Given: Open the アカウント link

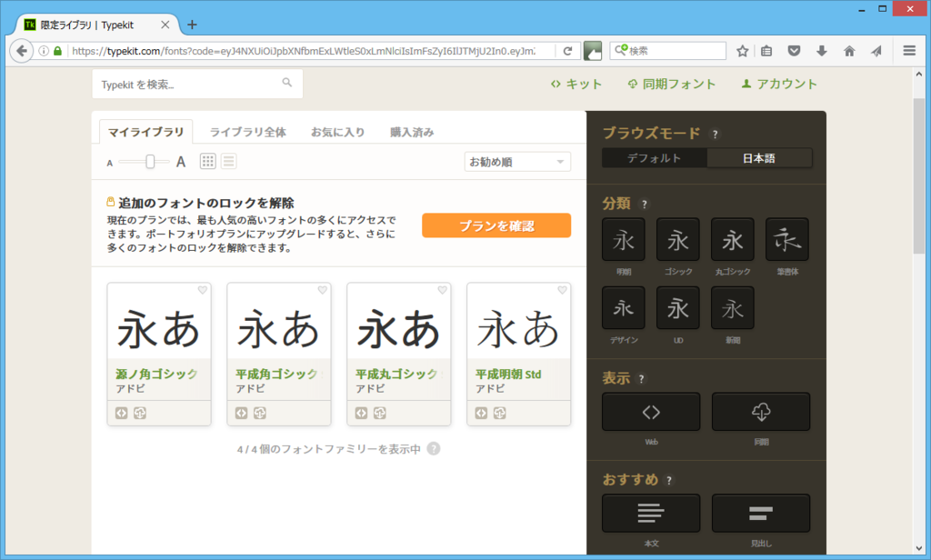Looking at the screenshot, I should (779, 85).
